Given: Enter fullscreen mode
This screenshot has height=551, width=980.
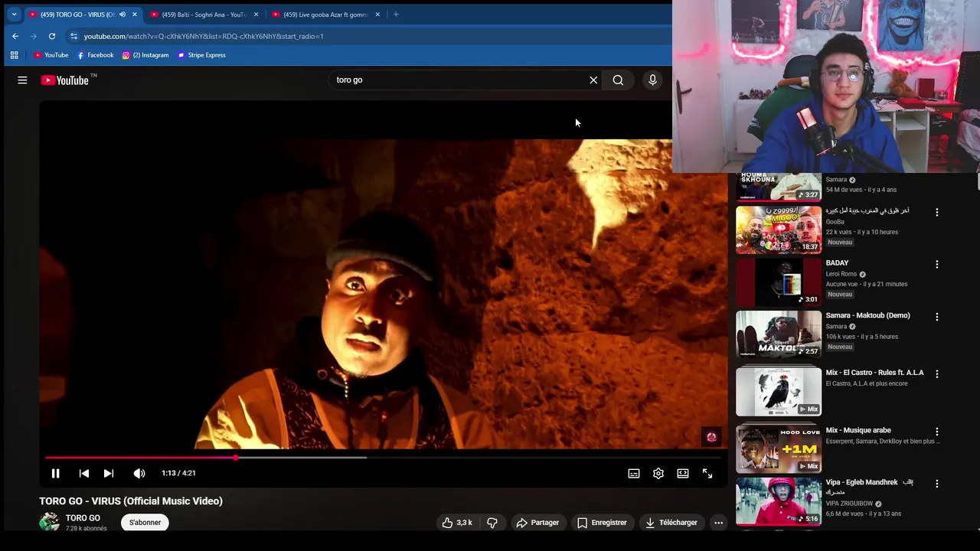Looking at the screenshot, I should point(707,473).
